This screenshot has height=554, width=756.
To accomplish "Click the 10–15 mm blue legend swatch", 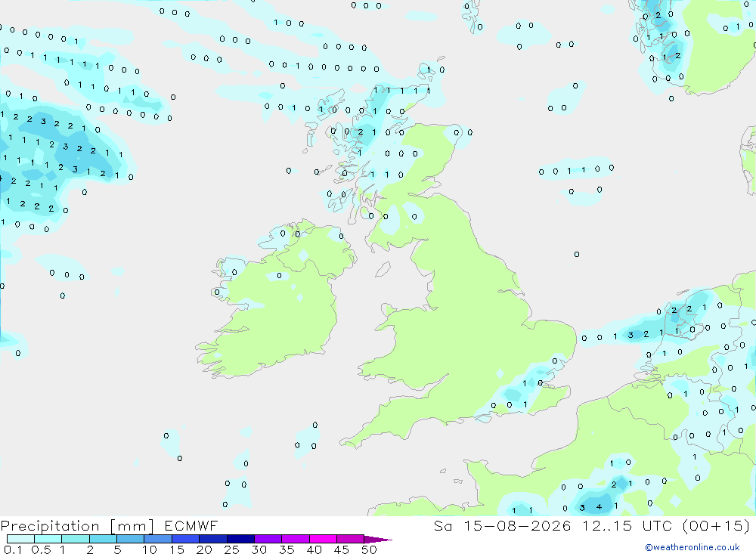I will click(x=158, y=539).
